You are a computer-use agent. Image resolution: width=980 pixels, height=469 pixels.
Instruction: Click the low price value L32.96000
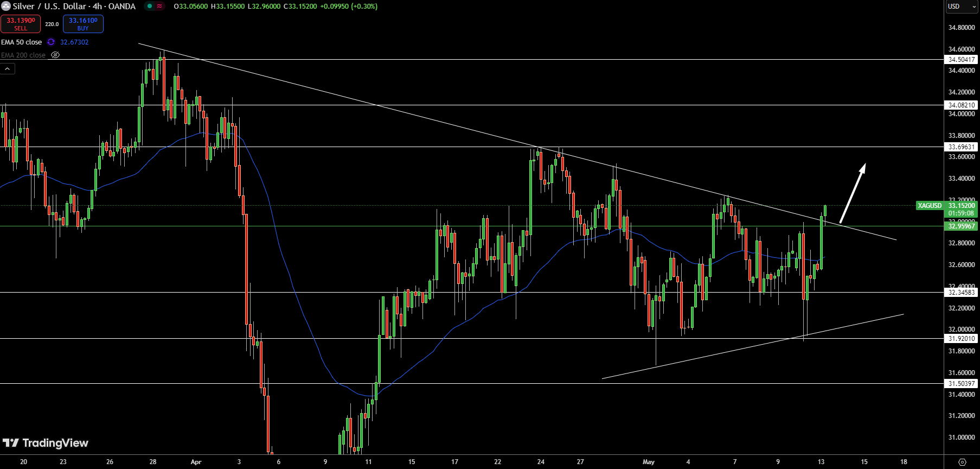tap(264, 7)
